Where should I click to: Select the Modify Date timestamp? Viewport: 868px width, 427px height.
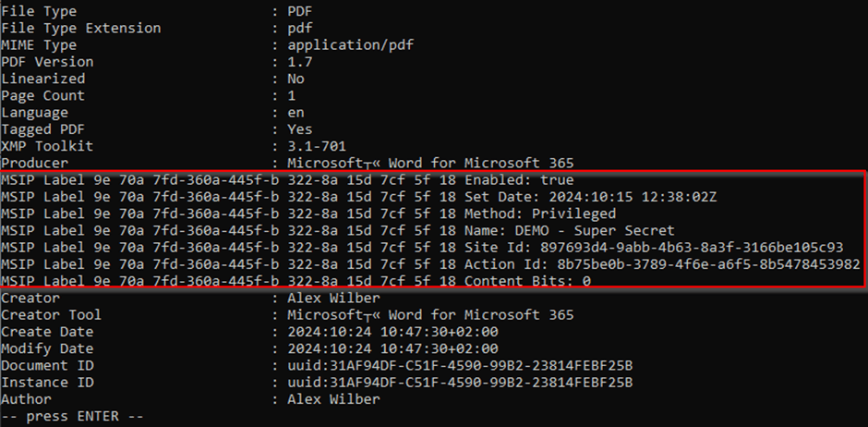coord(392,349)
